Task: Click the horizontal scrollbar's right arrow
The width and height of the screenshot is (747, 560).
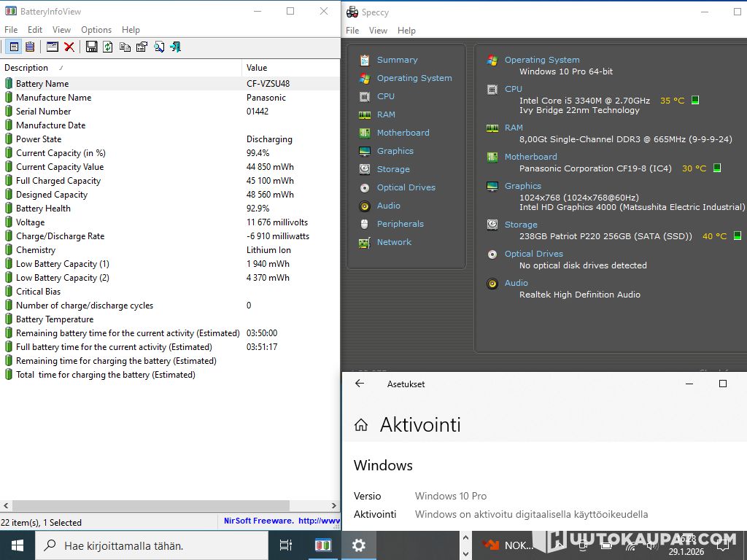Action: [334, 505]
